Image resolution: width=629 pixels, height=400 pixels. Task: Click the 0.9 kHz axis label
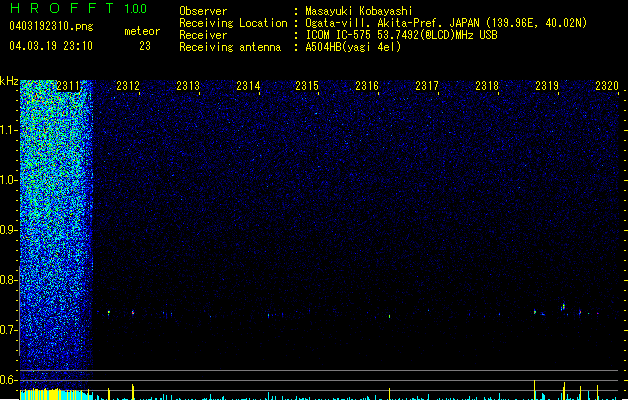pos(9,230)
